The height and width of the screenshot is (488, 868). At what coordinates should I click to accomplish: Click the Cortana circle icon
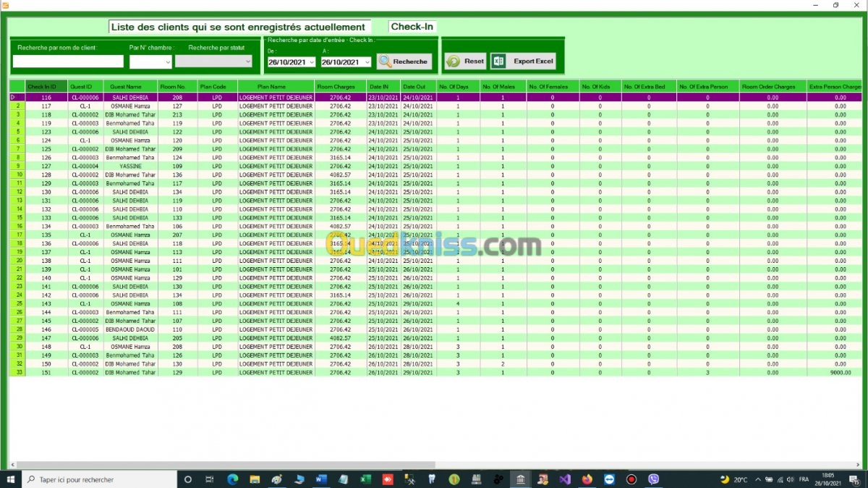click(x=188, y=479)
